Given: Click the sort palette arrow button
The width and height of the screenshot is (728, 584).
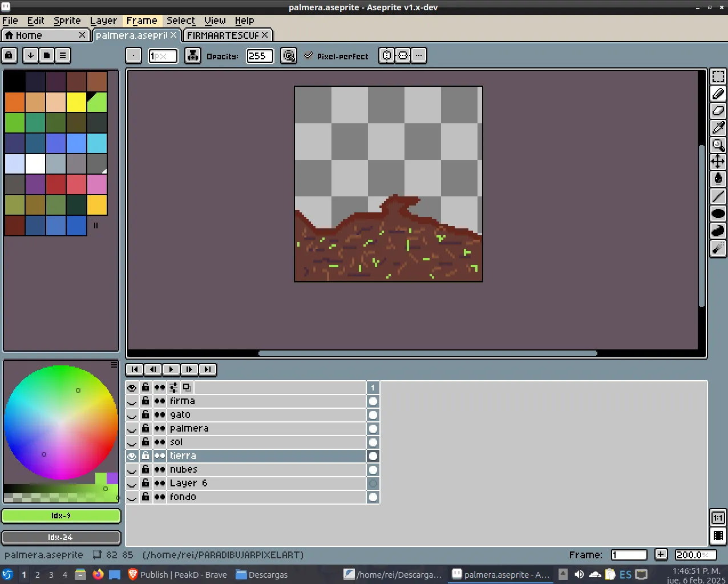Looking at the screenshot, I should pos(31,55).
